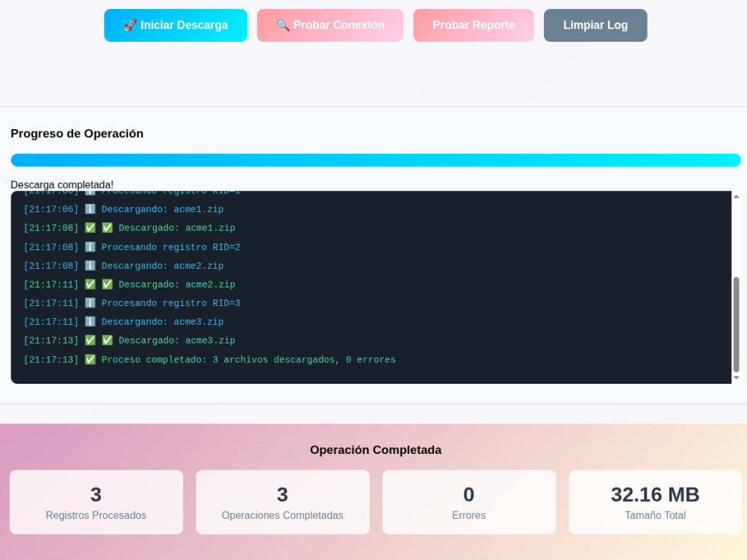Click the Iniciar Descarga button

(176, 25)
